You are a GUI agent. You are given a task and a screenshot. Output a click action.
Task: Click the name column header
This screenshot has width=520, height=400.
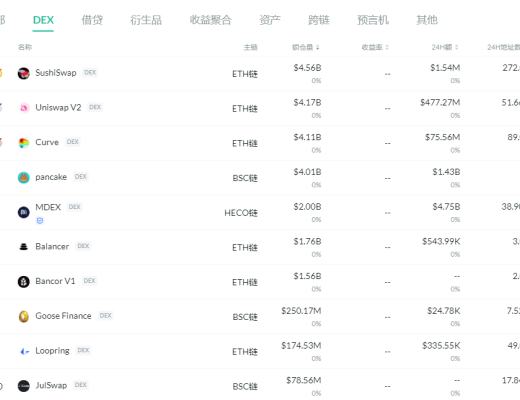(x=25, y=47)
